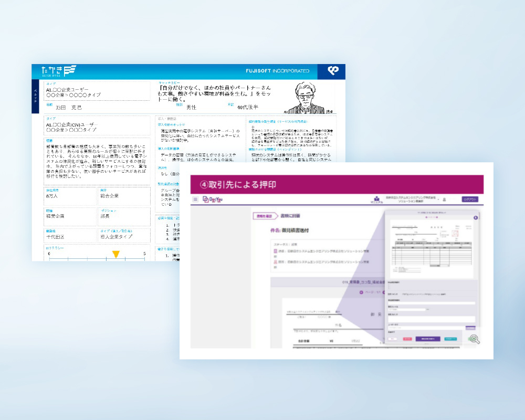Viewport: 525px width, 420px height.
Task: Click the 総合企業 industry cell
Action: pos(124,196)
